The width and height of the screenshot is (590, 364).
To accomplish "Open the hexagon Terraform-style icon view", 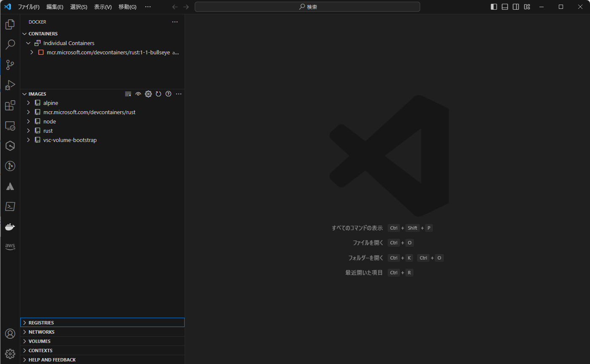I will click(10, 146).
